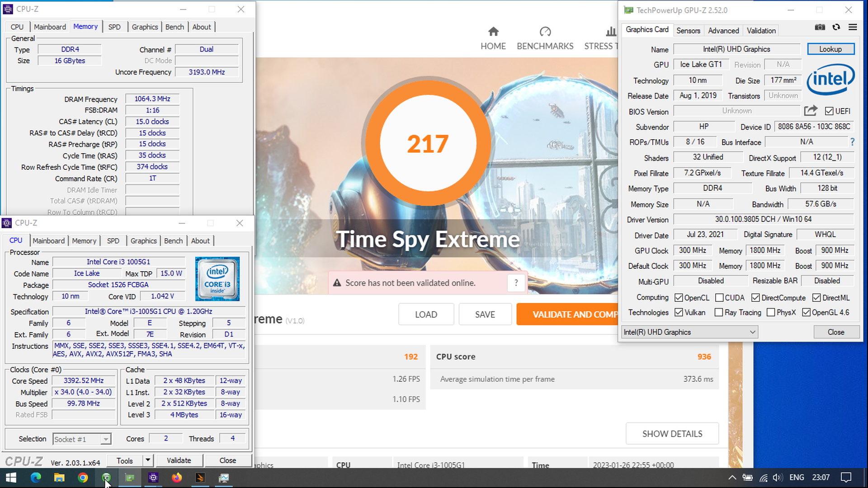Toggle the DirectML checkbox
Screen dimensions: 868x488
(x=816, y=298)
